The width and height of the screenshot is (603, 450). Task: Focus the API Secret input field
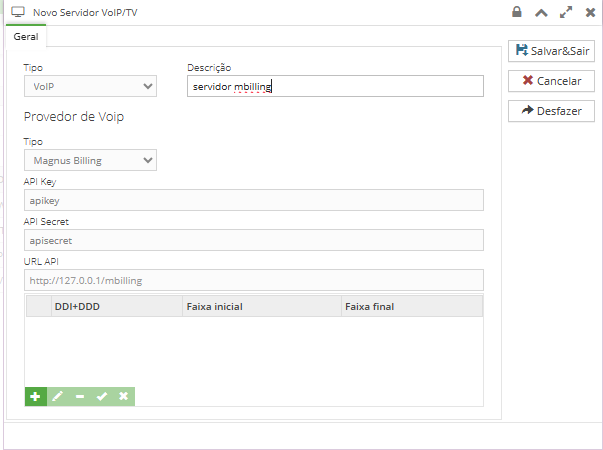coord(253,240)
